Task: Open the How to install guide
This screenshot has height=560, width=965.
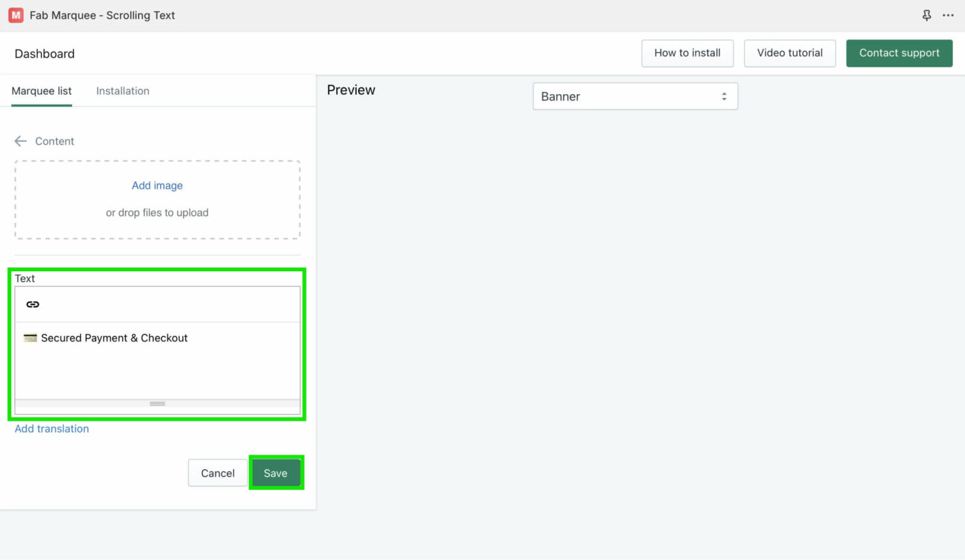Action: tap(687, 53)
